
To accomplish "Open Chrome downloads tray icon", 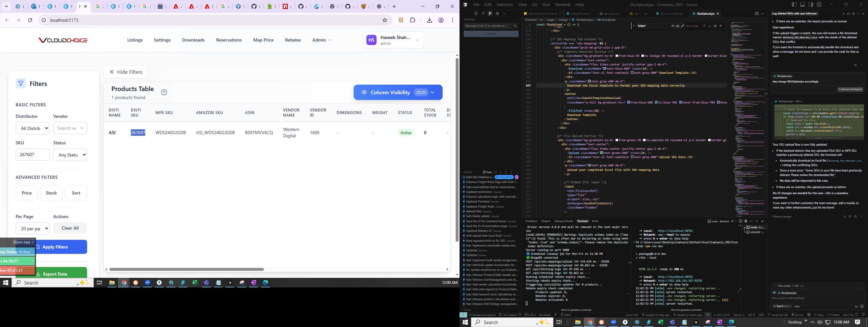I will 429,20.
